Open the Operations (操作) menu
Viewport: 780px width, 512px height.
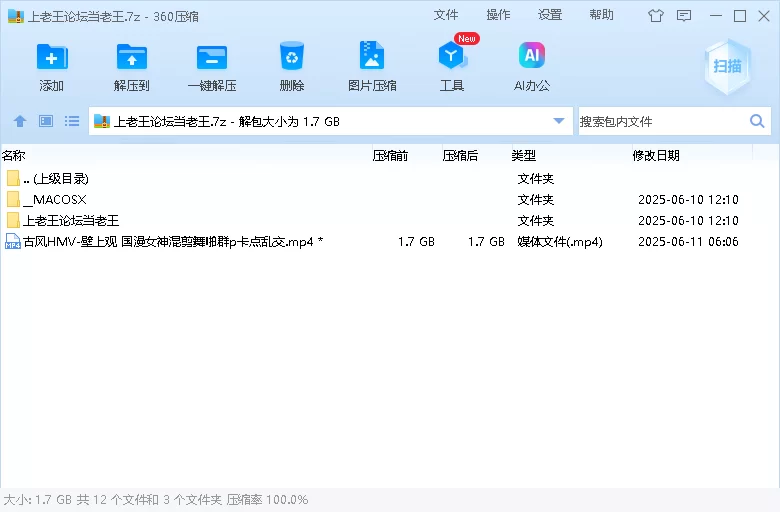(x=498, y=15)
